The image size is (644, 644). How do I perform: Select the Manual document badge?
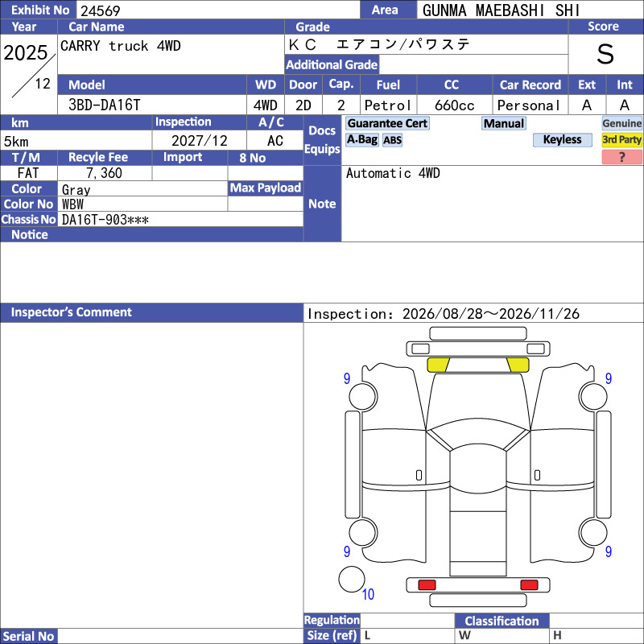point(504,123)
